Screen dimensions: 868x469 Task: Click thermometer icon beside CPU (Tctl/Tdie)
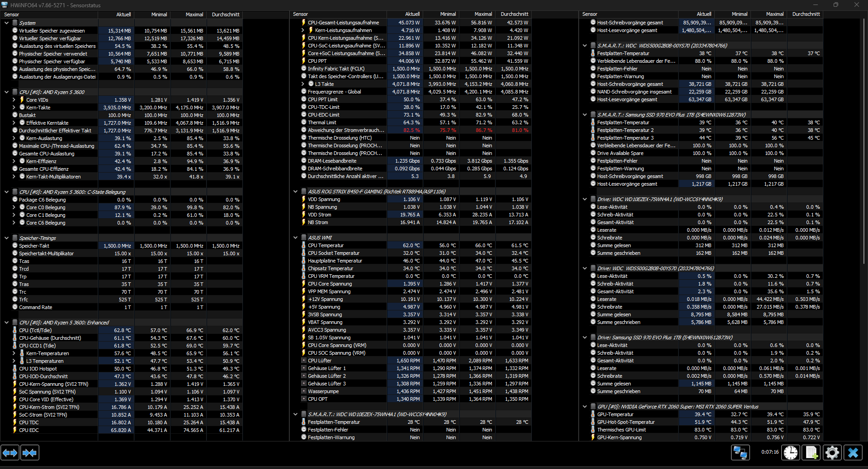coord(15,330)
